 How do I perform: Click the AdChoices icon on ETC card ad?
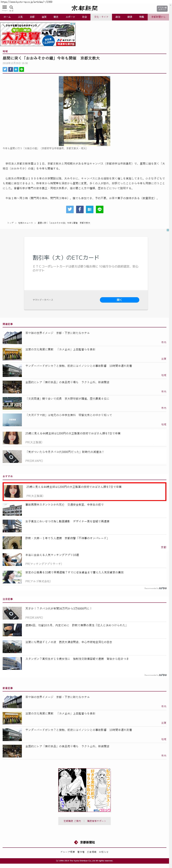tap(168, 230)
